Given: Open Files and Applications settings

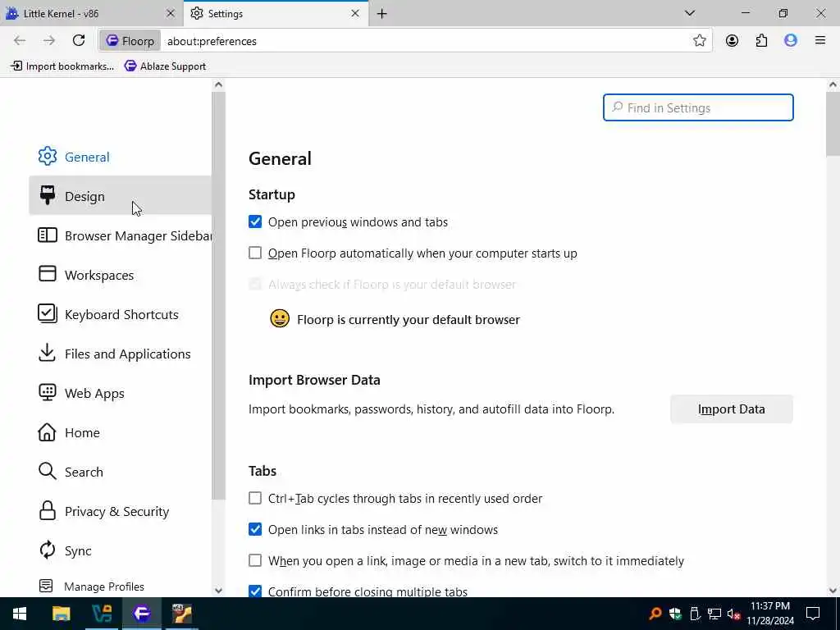Looking at the screenshot, I should tap(121, 354).
